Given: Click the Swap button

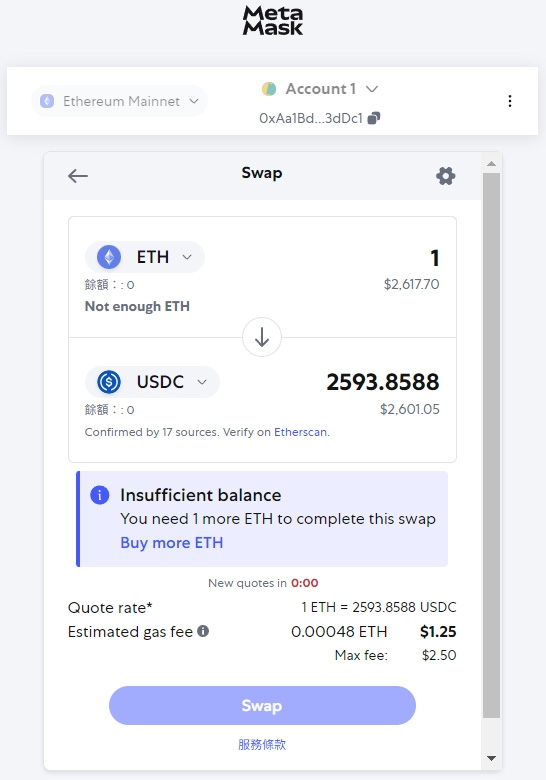Looking at the screenshot, I should click(262, 705).
